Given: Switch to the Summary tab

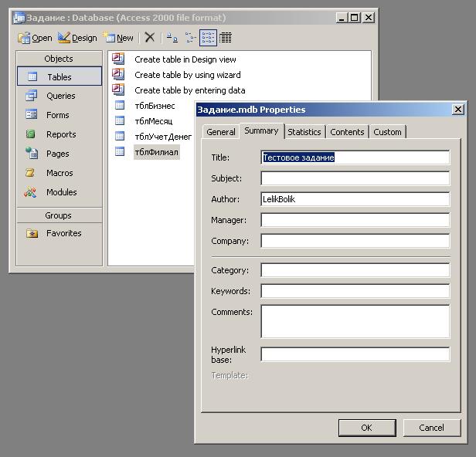Looking at the screenshot, I should tap(261, 130).
